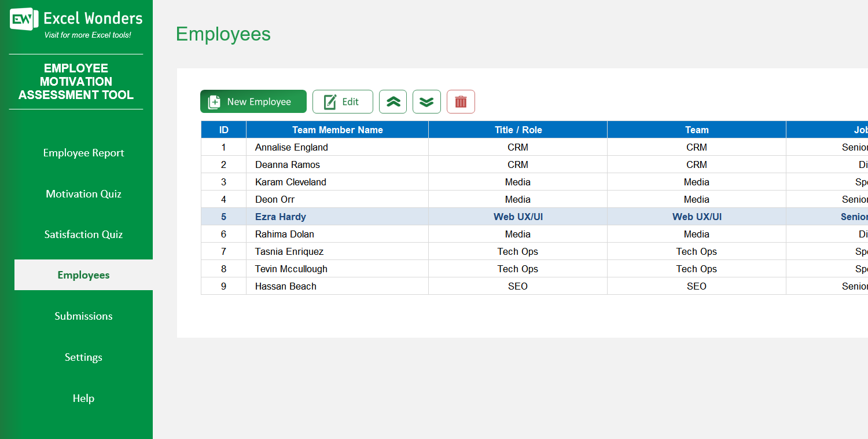Viewport: 868px width, 439px height.
Task: Open the Help section
Action: tap(83, 398)
